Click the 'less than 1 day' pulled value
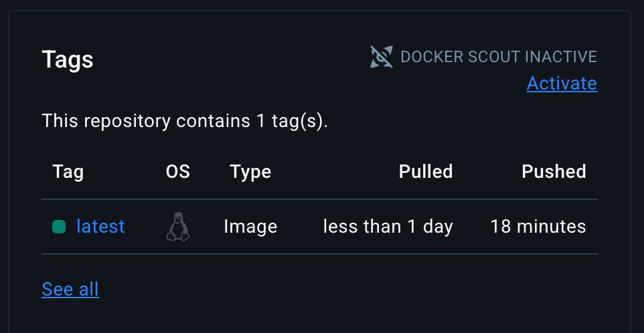Image resolution: width=644 pixels, height=333 pixels. point(388,227)
